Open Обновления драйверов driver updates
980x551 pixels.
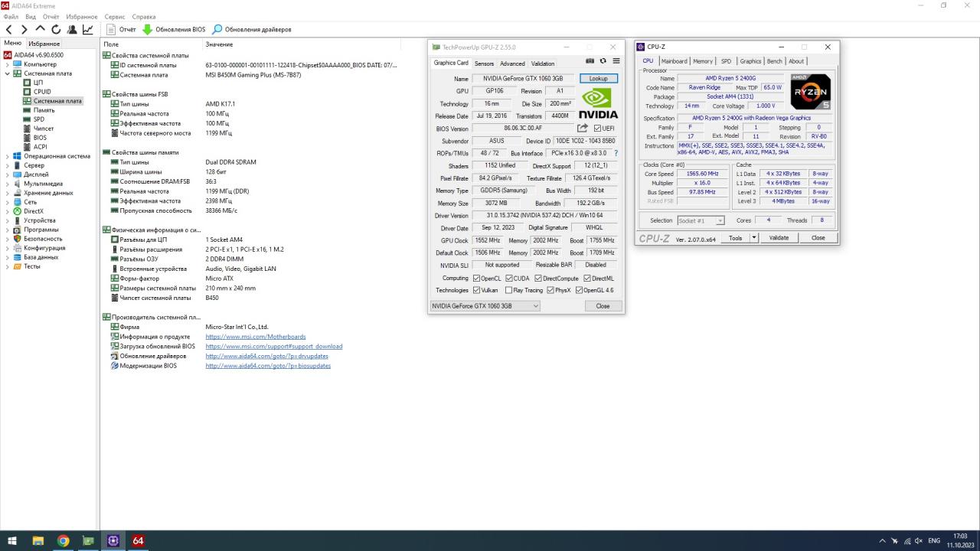click(x=252, y=30)
